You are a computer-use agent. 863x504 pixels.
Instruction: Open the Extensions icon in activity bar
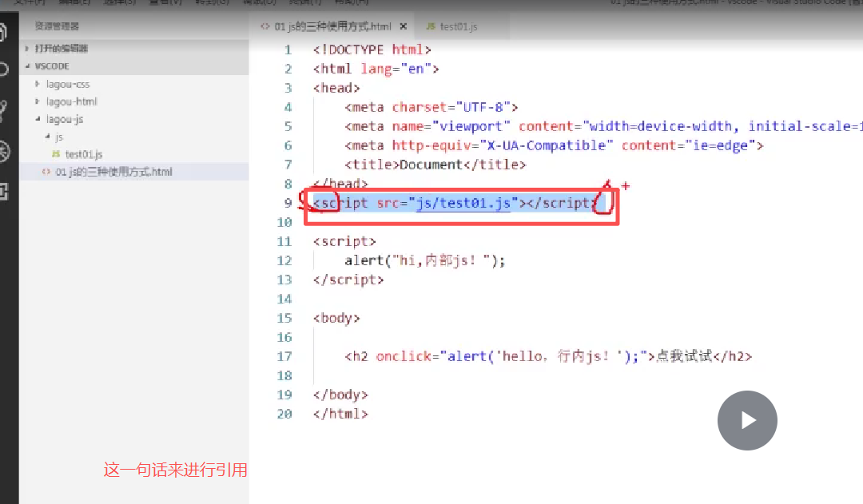point(3,192)
